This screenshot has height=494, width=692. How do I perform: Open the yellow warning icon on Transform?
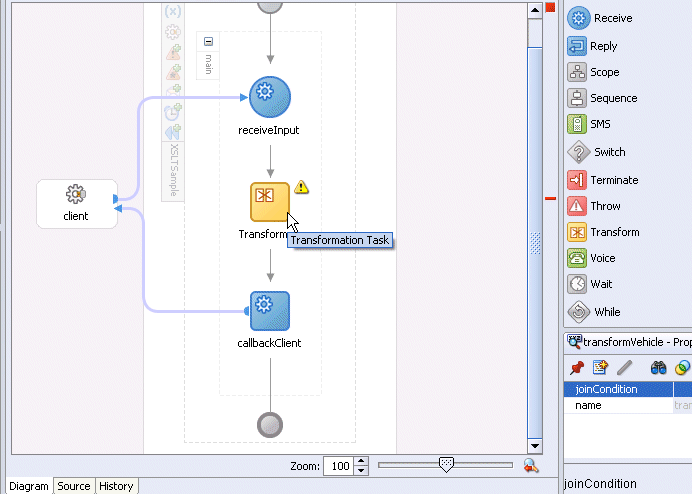tap(301, 187)
